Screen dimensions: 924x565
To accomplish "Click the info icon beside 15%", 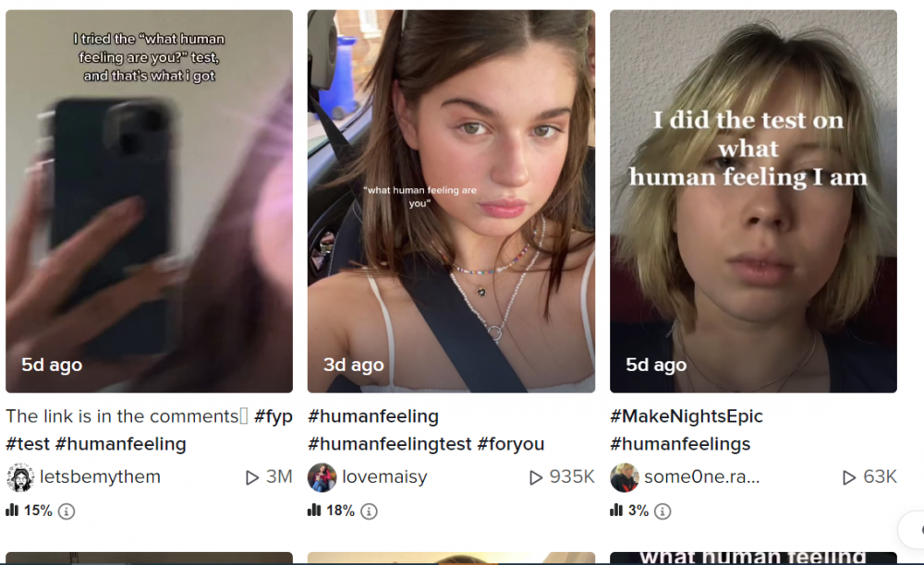I will pos(67,511).
